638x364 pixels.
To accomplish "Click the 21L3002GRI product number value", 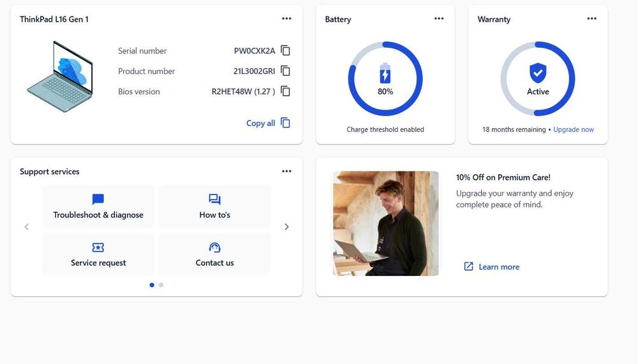I will tap(255, 71).
